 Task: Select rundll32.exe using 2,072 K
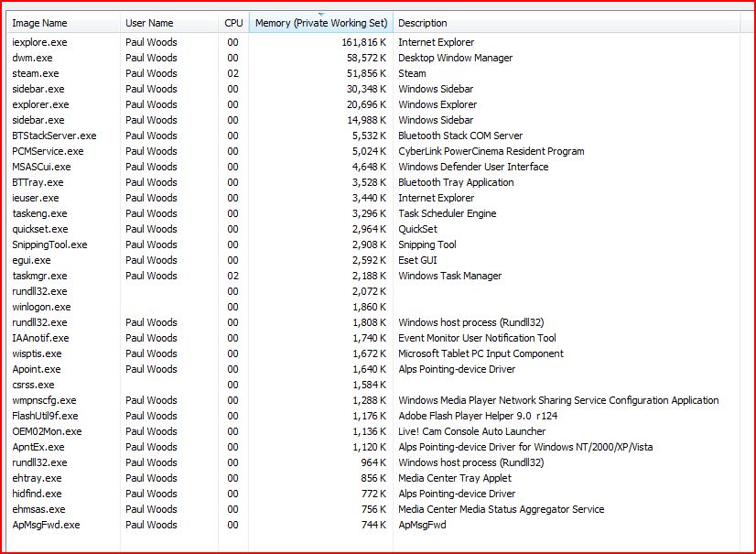click(x=39, y=291)
